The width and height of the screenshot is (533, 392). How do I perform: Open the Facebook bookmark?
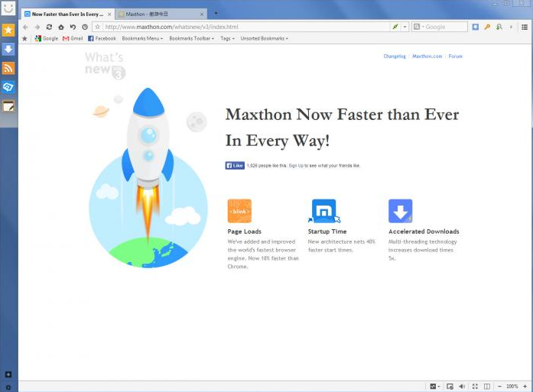[x=102, y=38]
